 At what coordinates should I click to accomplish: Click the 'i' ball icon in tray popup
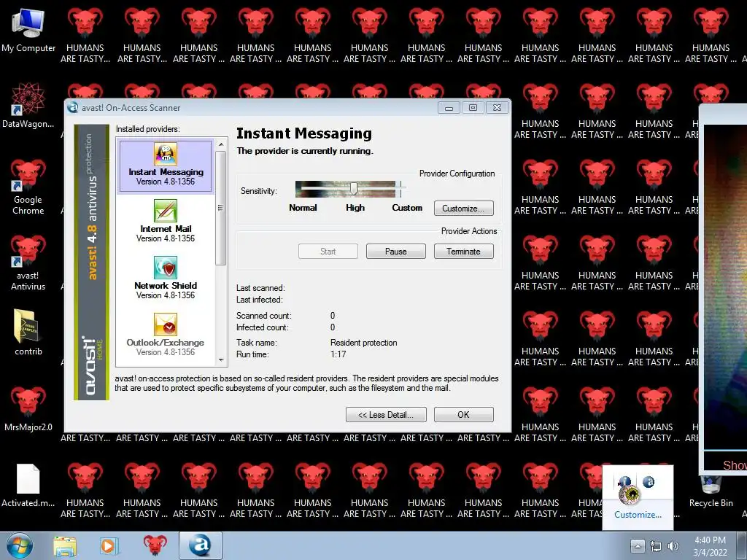point(624,482)
